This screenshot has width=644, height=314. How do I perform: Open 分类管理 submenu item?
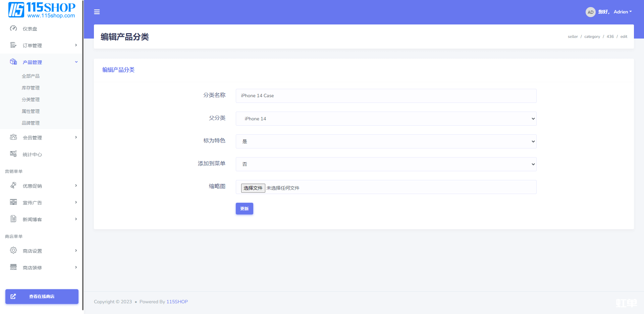point(31,100)
